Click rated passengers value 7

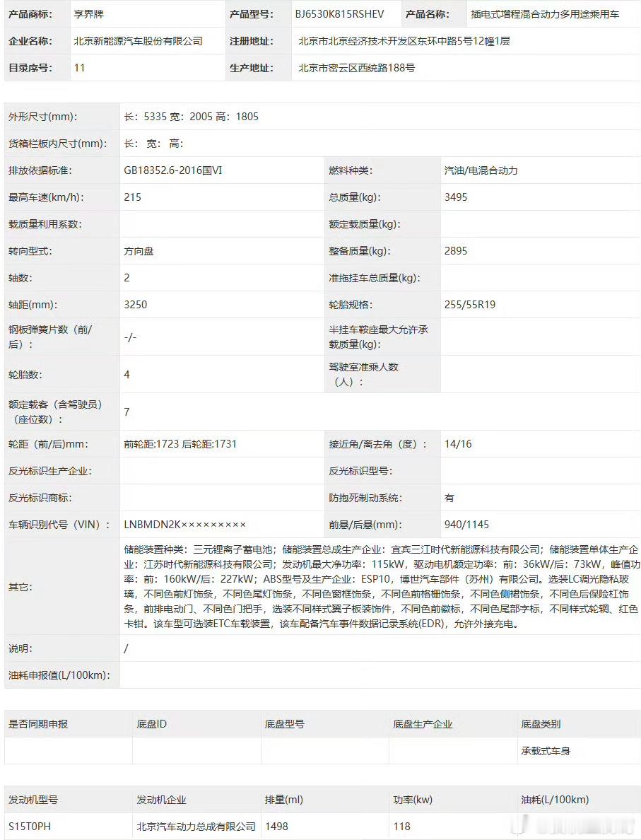(x=127, y=412)
